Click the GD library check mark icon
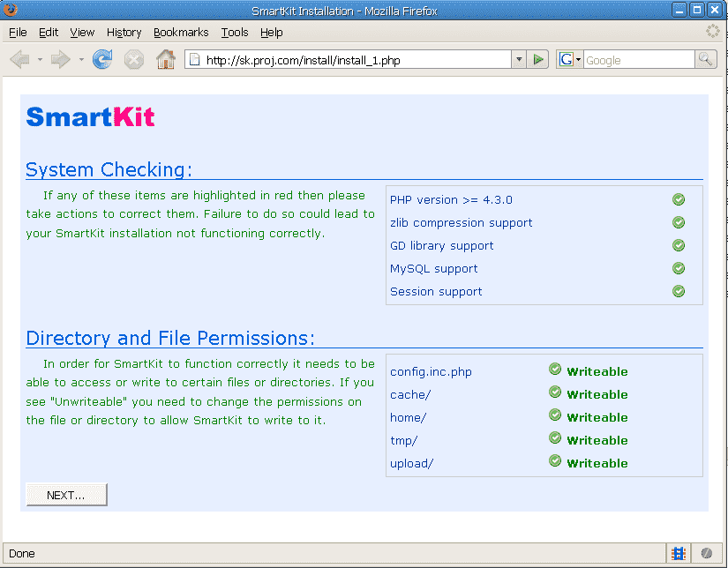The image size is (728, 568). tap(679, 245)
